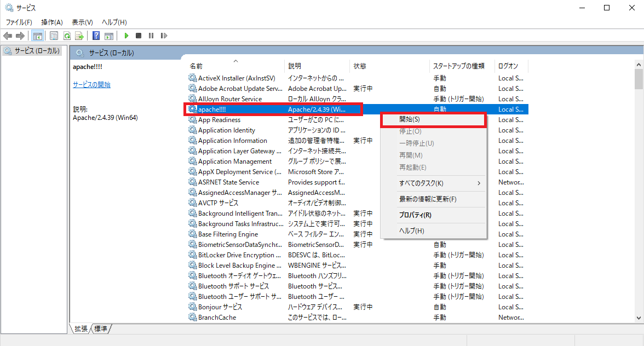Click the Stop Service square toolbar icon
Viewport: 644px width, 346px height.
(139, 36)
